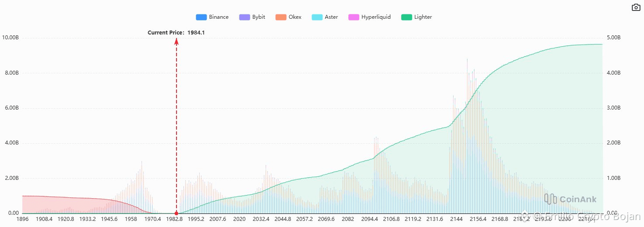The image size is (644, 227).
Task: Toggle Aster series in the legend
Action: click(325, 17)
